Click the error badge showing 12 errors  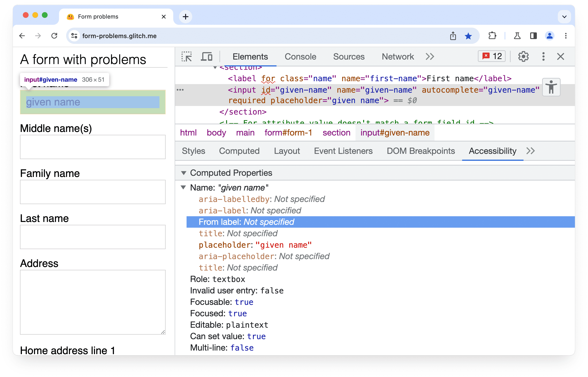[492, 56]
